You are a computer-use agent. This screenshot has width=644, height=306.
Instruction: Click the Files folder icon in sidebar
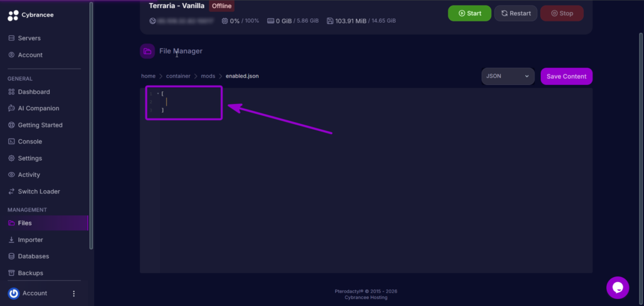[x=11, y=223]
